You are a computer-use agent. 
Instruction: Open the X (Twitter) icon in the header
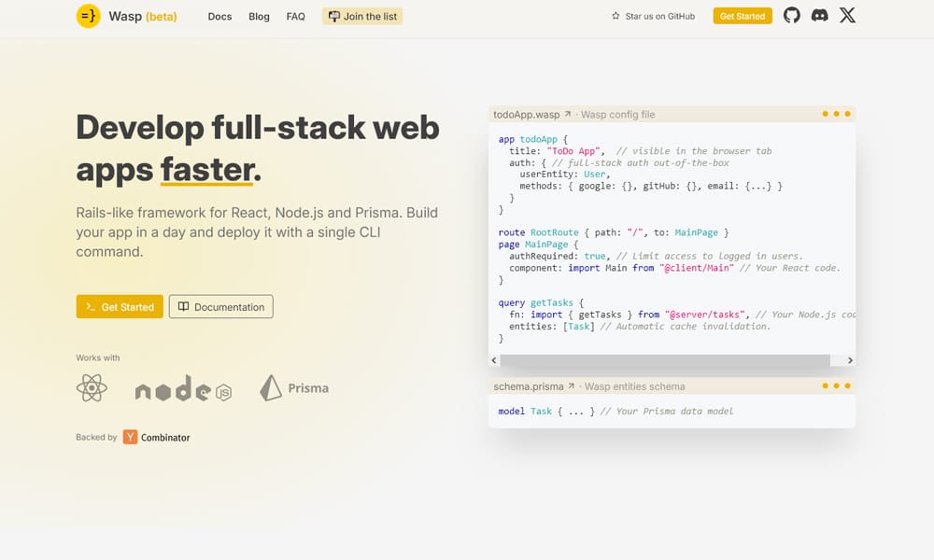point(848,16)
